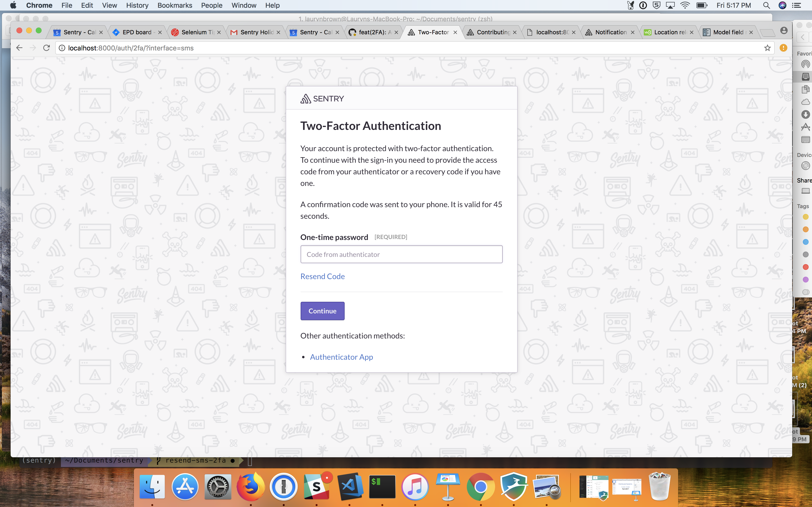Image resolution: width=812 pixels, height=507 pixels.
Task: Bookmark page with the star icon
Action: click(x=767, y=48)
